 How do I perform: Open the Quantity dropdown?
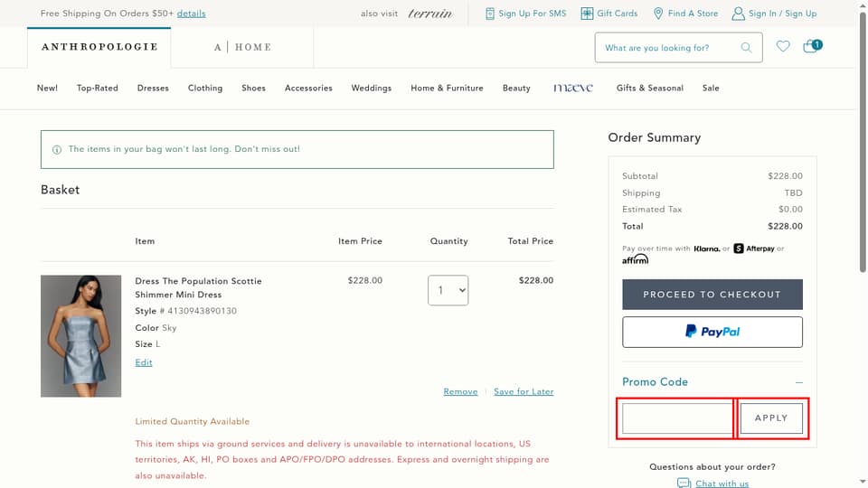[448, 290]
